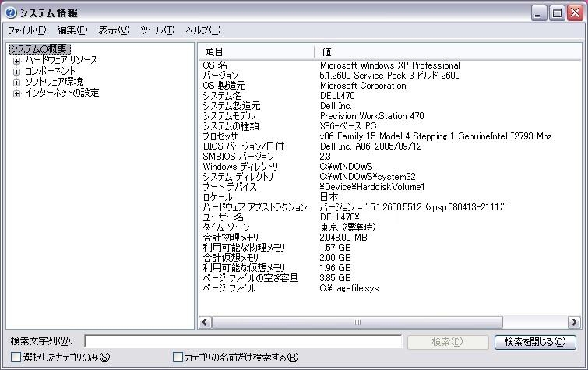The height and width of the screenshot is (370, 588).
Task: Click the 2,048.00 MB value
Action: click(343, 238)
